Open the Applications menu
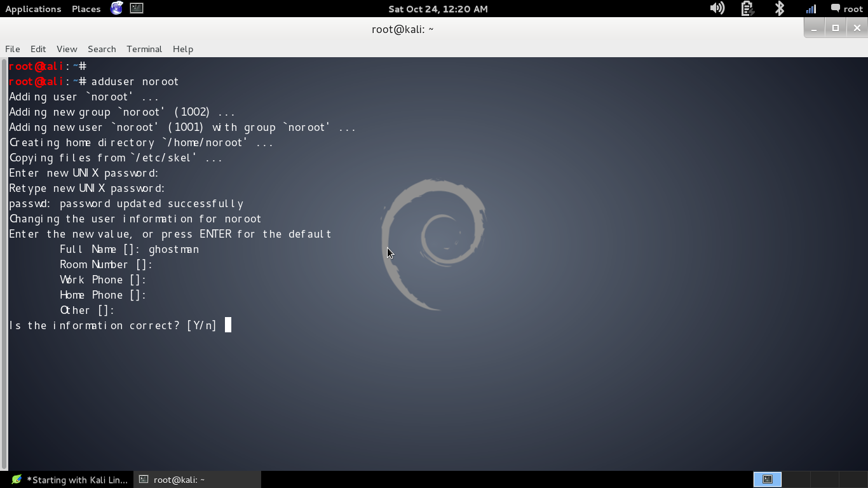 click(33, 9)
